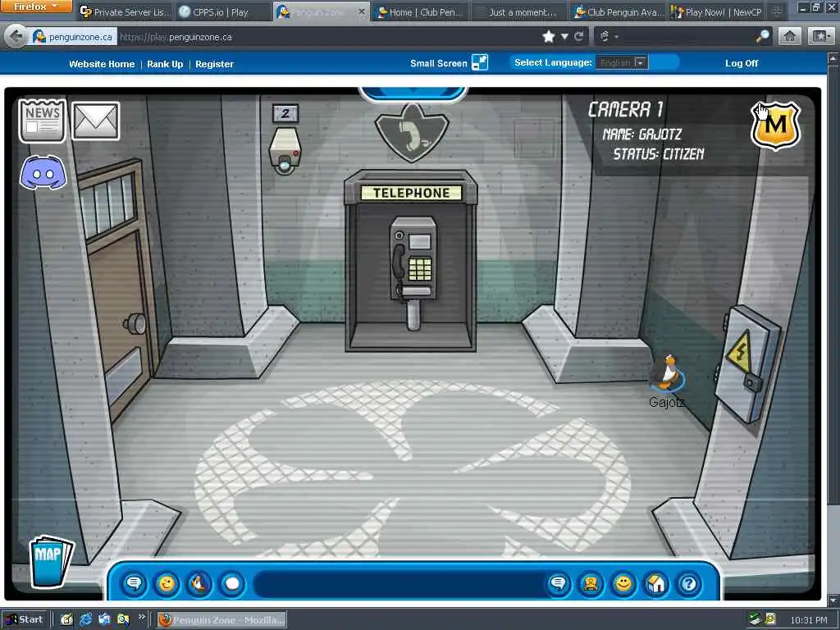The image size is (840, 630).
Task: Open the Windows Start button
Action: [24, 620]
